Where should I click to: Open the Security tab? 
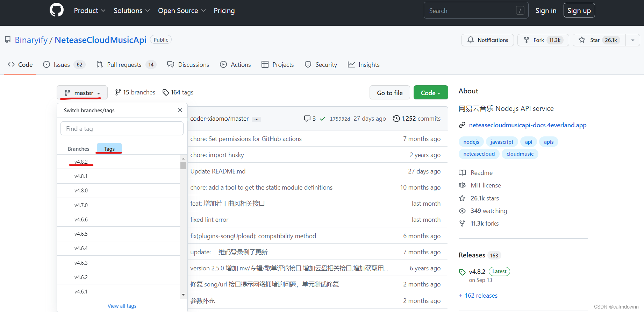[321, 65]
